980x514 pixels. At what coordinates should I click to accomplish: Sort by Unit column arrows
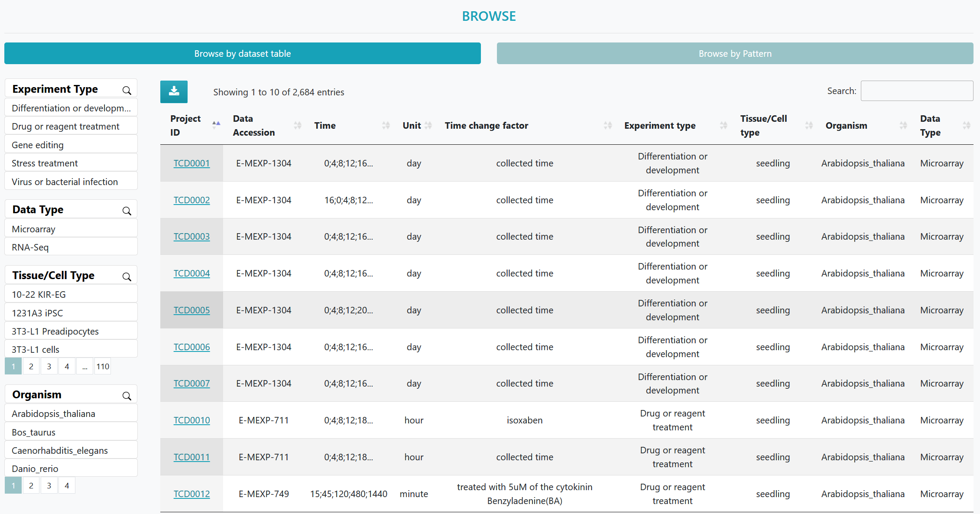tap(428, 125)
